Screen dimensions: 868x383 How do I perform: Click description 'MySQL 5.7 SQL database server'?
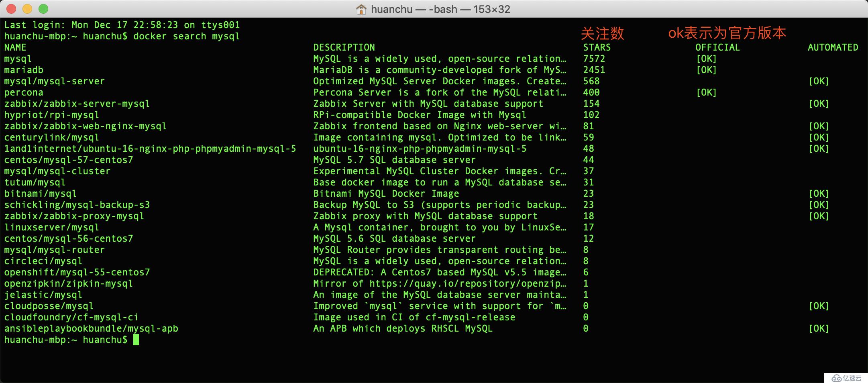click(395, 160)
